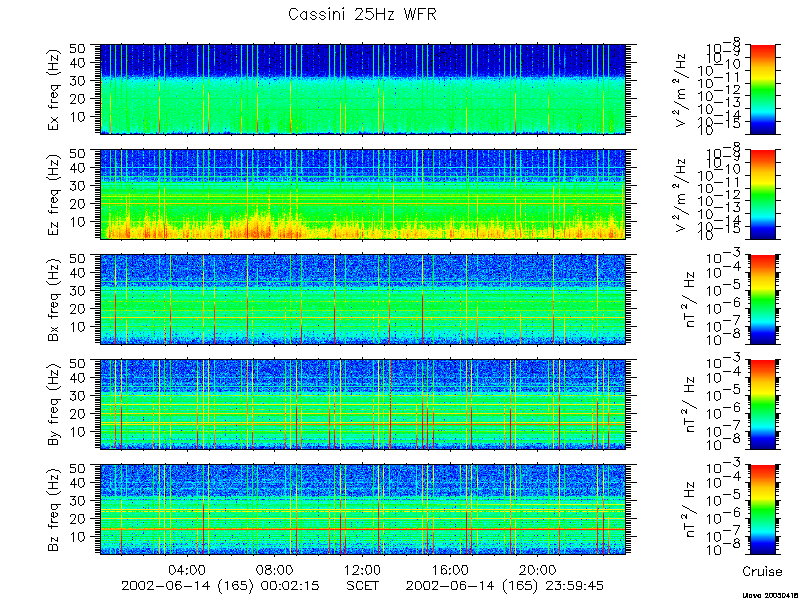The width and height of the screenshot is (800, 600).
Task: Click the By spectrogram panel
Action: (363, 405)
